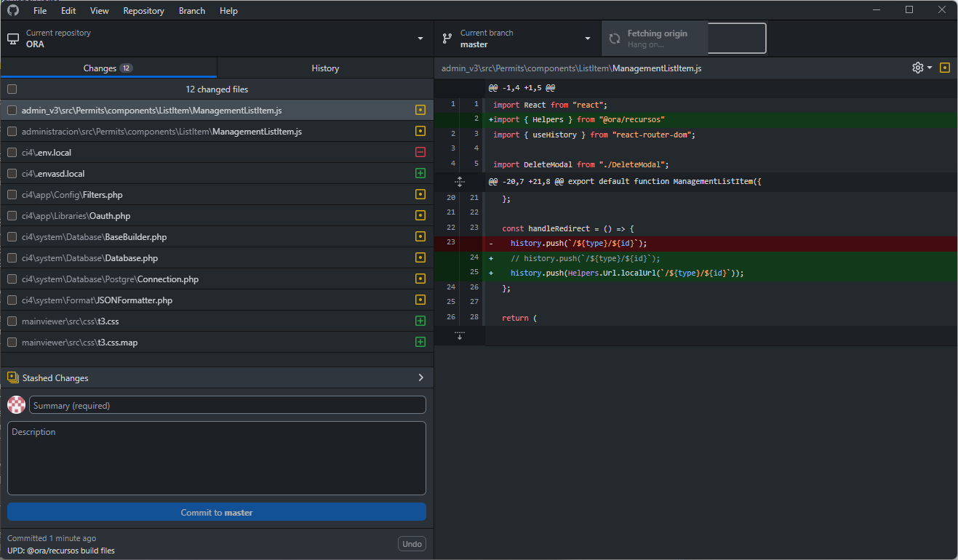Click the Stashed Changes stash icon
This screenshot has width=958, height=560.
(x=12, y=377)
